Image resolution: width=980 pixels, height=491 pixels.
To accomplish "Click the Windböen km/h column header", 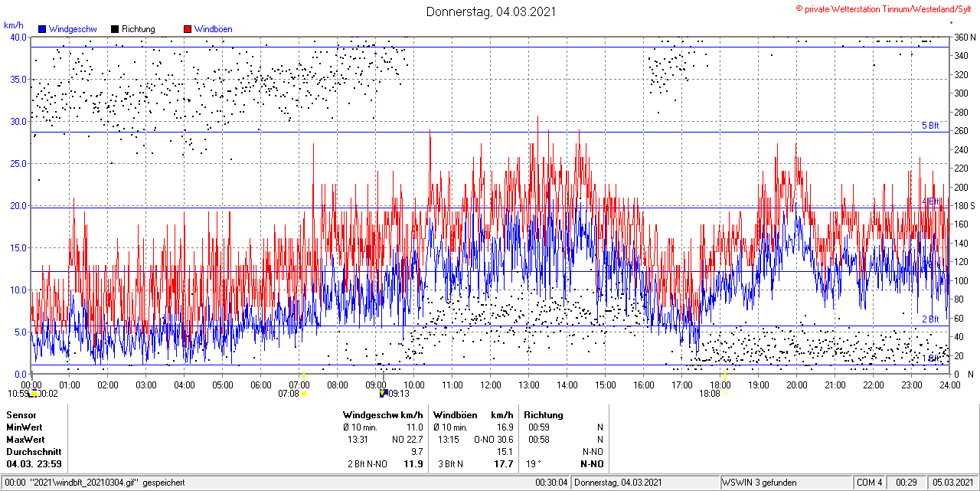I will pyautogui.click(x=473, y=415).
